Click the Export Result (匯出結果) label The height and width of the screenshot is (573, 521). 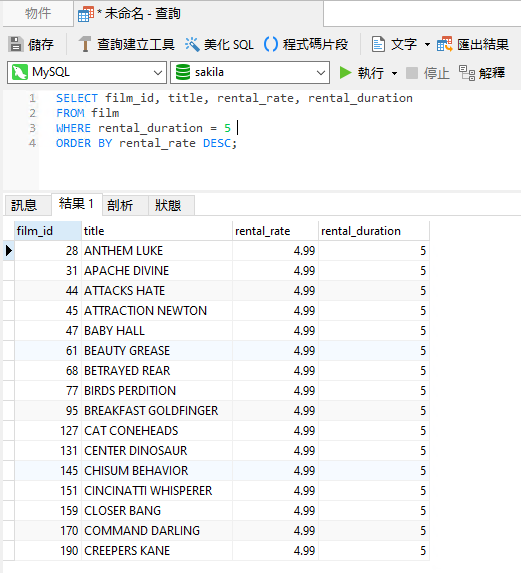(x=483, y=45)
